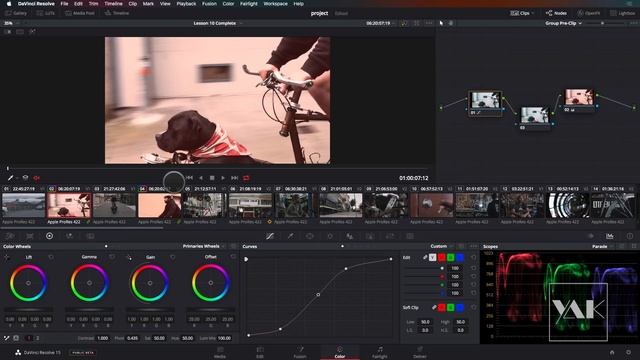Screen dimensions: 640x360
Task: Select clip 04 thumbnail in timeline
Action: click(160, 205)
